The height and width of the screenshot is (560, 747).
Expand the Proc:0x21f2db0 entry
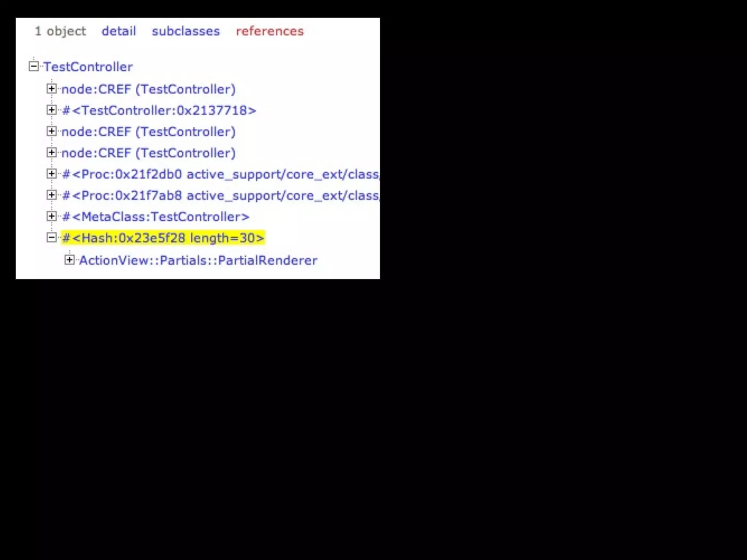point(51,174)
